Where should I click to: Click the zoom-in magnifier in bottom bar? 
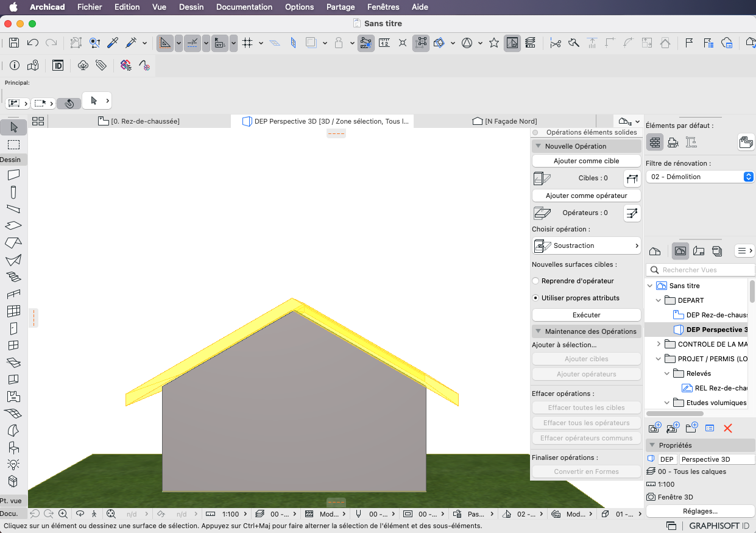[x=63, y=514]
